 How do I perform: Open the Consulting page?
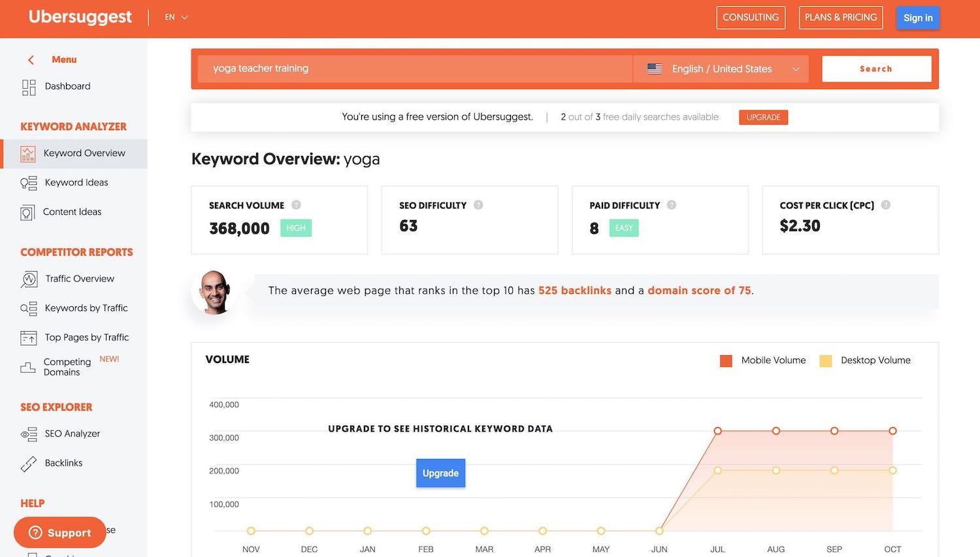[751, 18]
